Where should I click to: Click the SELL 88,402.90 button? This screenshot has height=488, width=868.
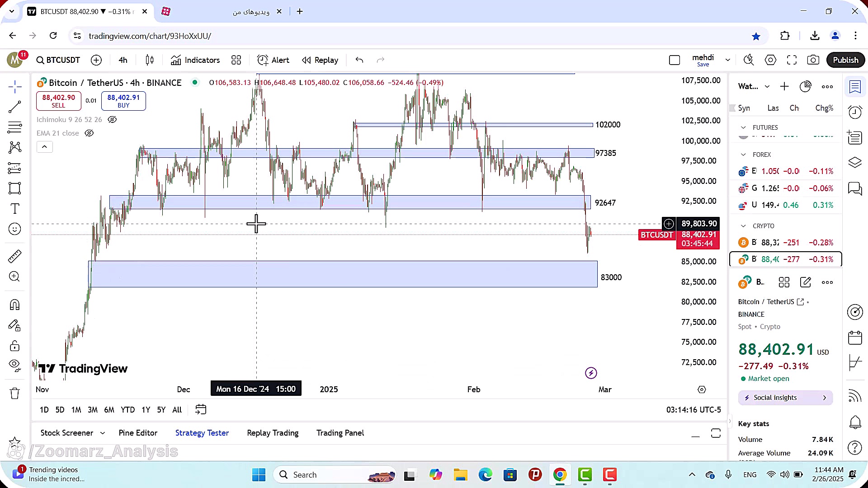(59, 101)
